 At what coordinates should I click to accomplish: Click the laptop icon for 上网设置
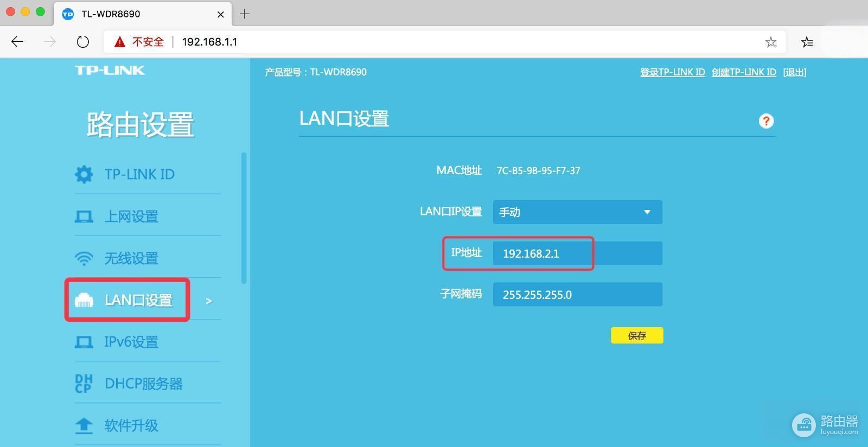click(x=84, y=217)
